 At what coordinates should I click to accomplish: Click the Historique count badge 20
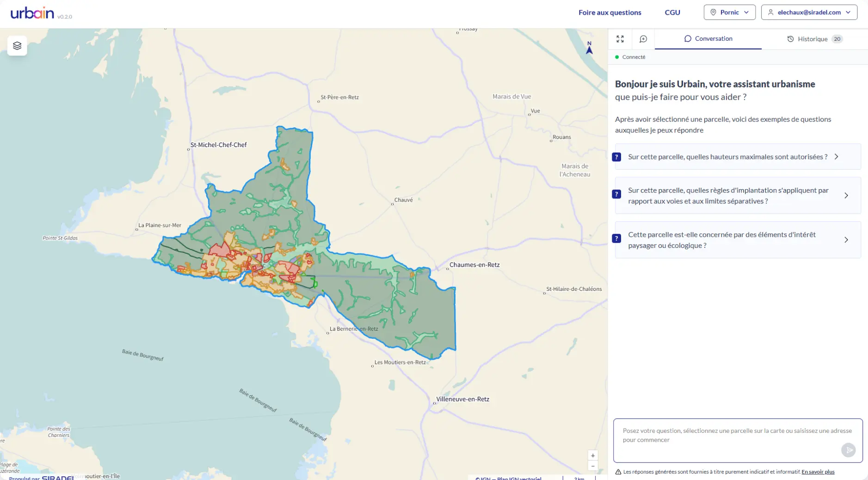837,39
